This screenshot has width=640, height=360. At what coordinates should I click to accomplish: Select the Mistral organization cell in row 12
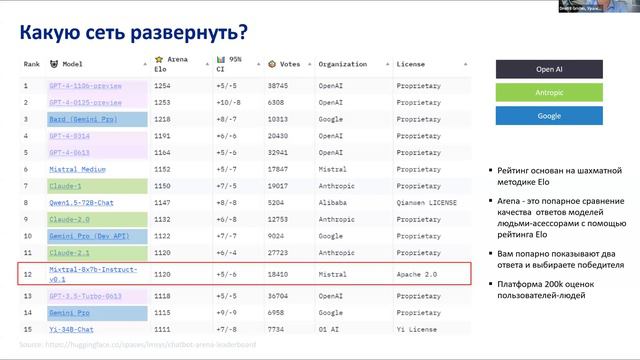pyautogui.click(x=333, y=274)
